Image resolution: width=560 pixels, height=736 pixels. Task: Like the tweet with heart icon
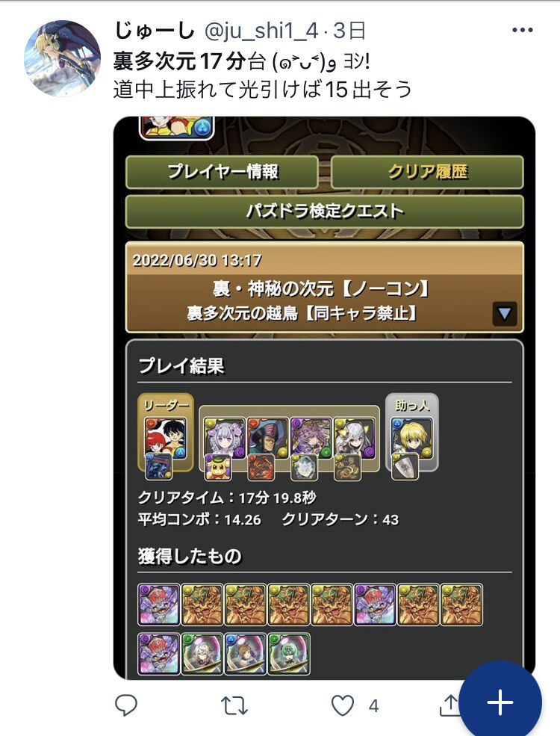pyautogui.click(x=343, y=705)
